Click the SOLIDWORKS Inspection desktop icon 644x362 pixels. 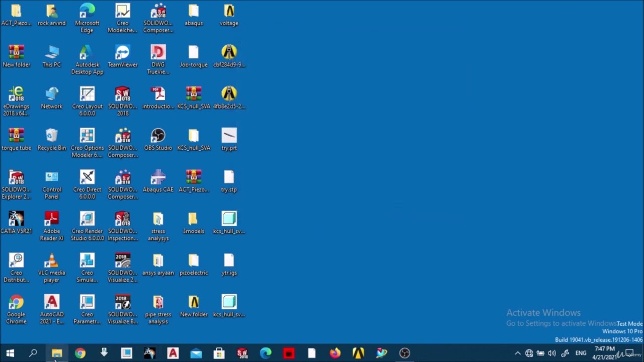122,226
